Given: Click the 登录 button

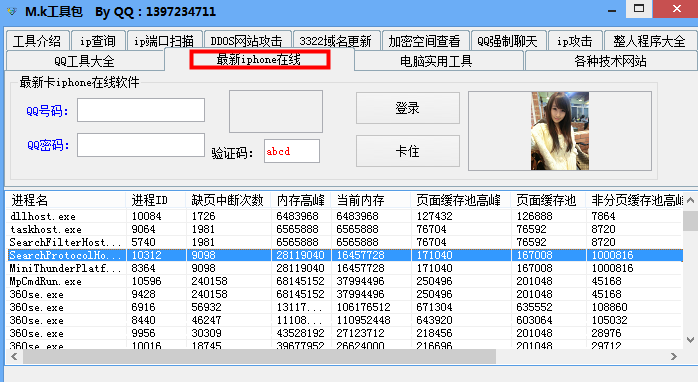Looking at the screenshot, I should coord(408,108).
